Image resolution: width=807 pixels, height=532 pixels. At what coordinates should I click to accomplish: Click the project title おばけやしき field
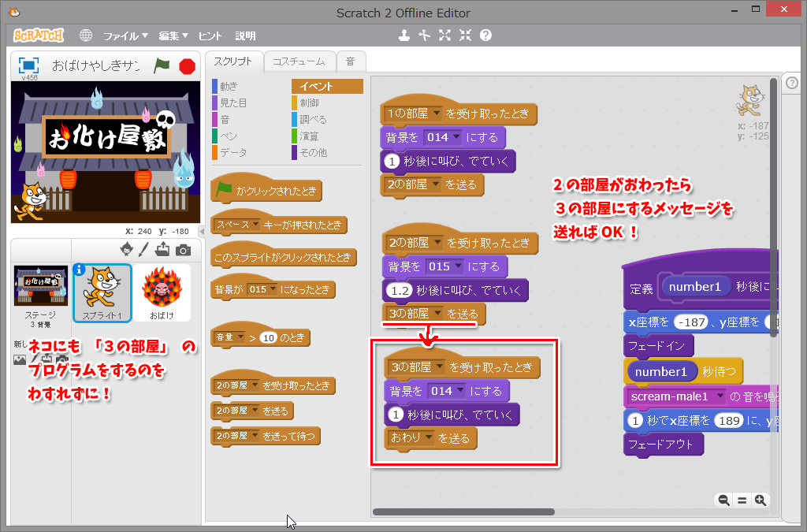96,65
